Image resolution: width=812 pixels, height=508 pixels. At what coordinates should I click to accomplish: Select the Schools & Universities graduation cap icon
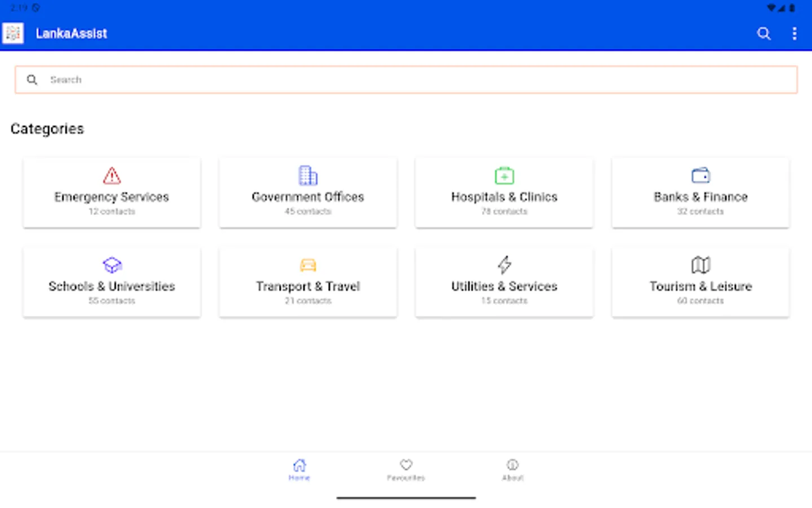click(x=112, y=265)
